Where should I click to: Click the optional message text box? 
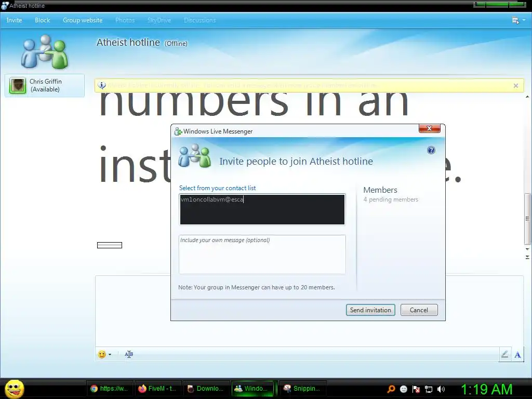click(x=262, y=255)
